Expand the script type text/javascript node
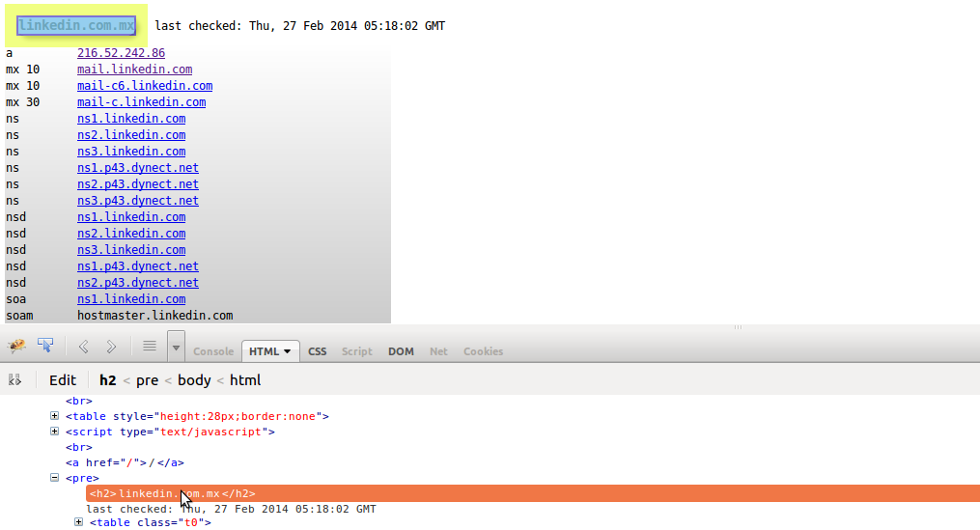The width and height of the screenshot is (980, 530). pos(55,432)
